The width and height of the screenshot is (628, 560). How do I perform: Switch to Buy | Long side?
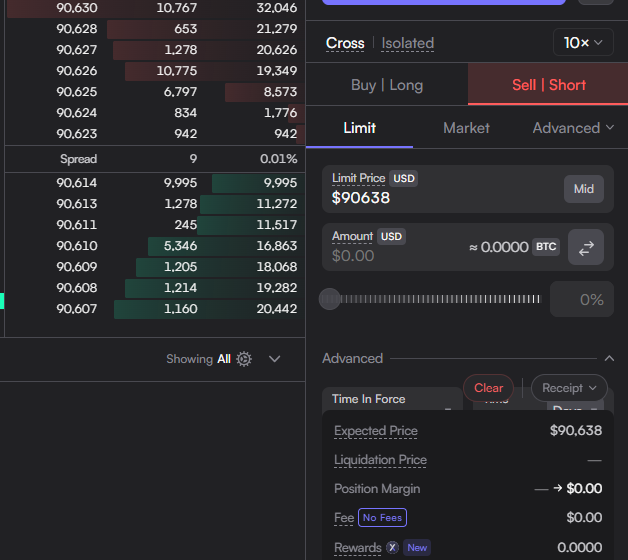click(x=387, y=85)
